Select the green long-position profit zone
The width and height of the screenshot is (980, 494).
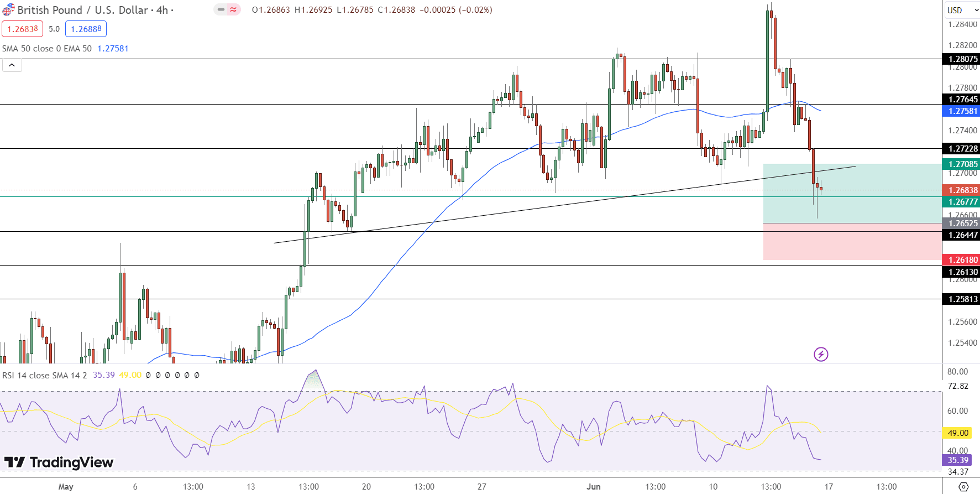click(x=852, y=194)
